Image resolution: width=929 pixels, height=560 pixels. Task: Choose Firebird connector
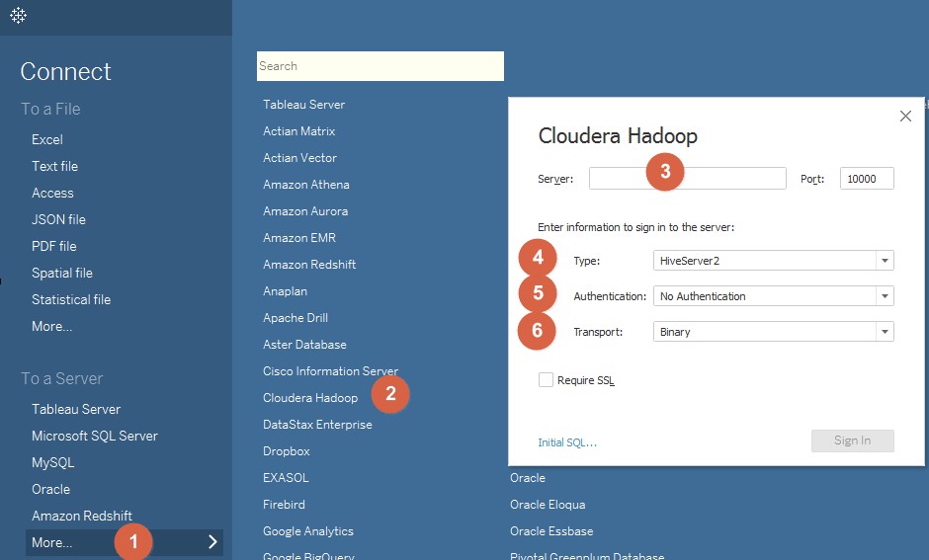(x=284, y=505)
